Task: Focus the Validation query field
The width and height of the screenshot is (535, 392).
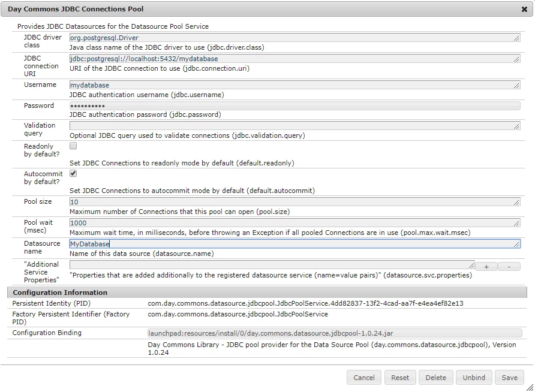Action: click(295, 126)
